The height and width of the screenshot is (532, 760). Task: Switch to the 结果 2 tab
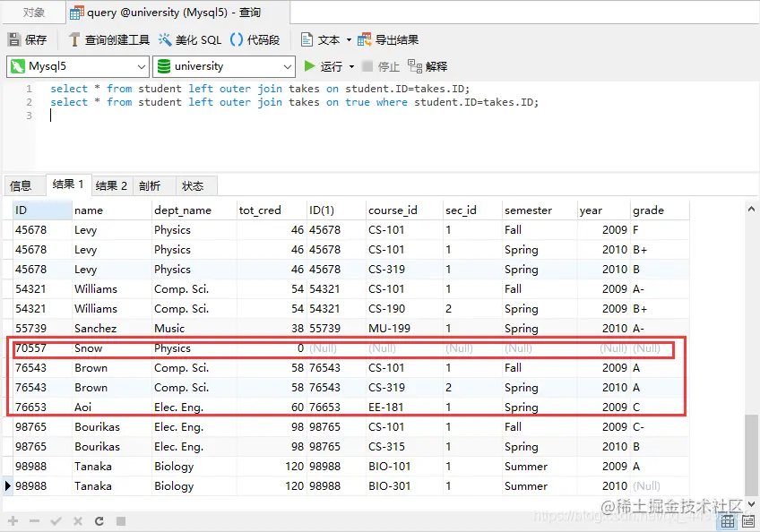coord(111,185)
